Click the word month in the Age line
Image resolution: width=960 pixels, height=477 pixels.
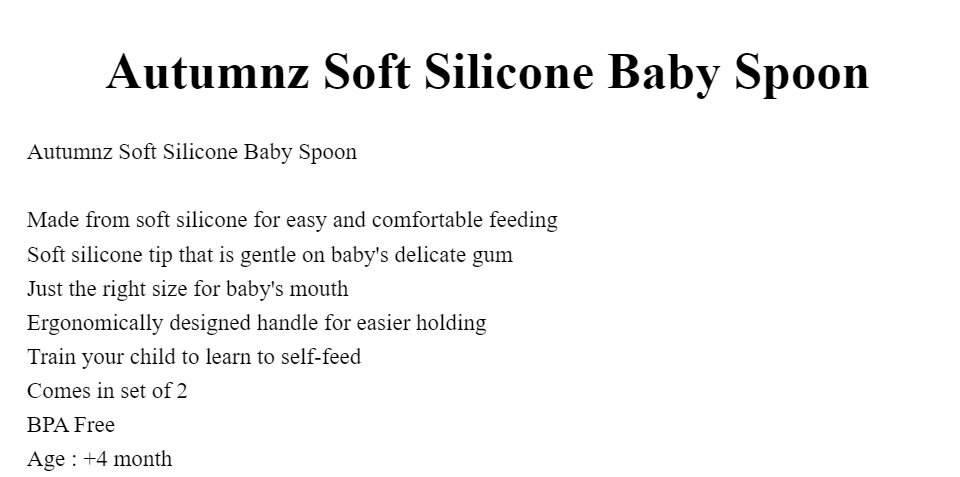[143, 459]
